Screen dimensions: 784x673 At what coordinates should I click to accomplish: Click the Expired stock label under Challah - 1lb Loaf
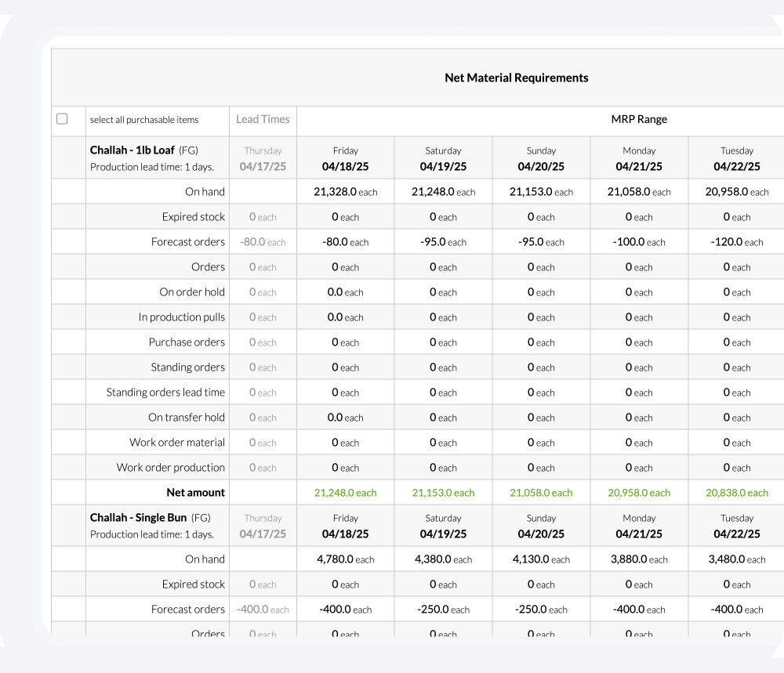coord(193,216)
